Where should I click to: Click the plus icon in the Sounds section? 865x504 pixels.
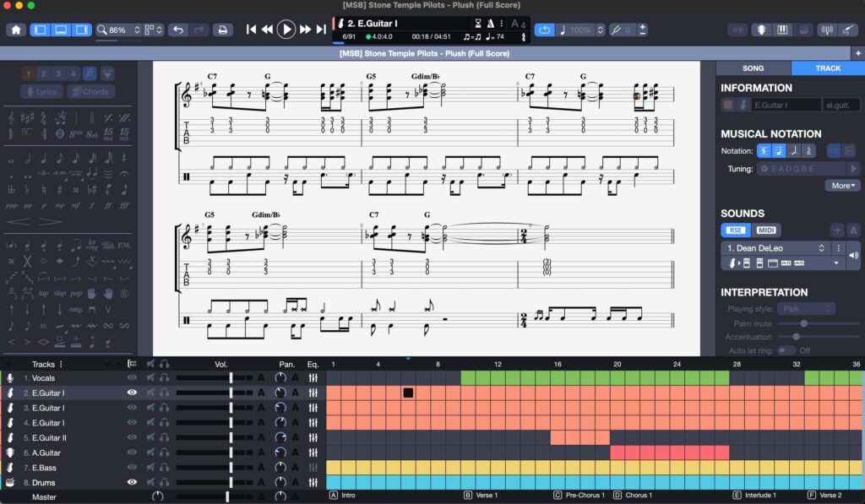[837, 230]
